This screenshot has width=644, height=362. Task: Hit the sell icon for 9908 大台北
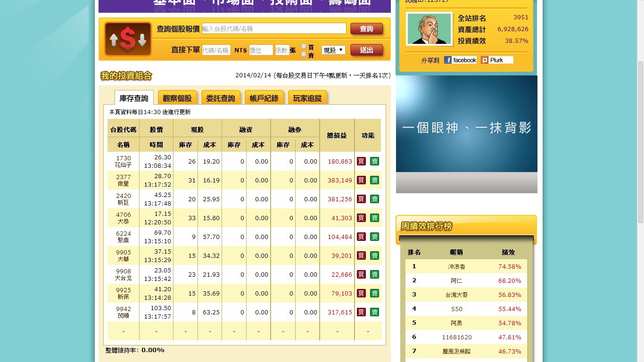point(374,274)
